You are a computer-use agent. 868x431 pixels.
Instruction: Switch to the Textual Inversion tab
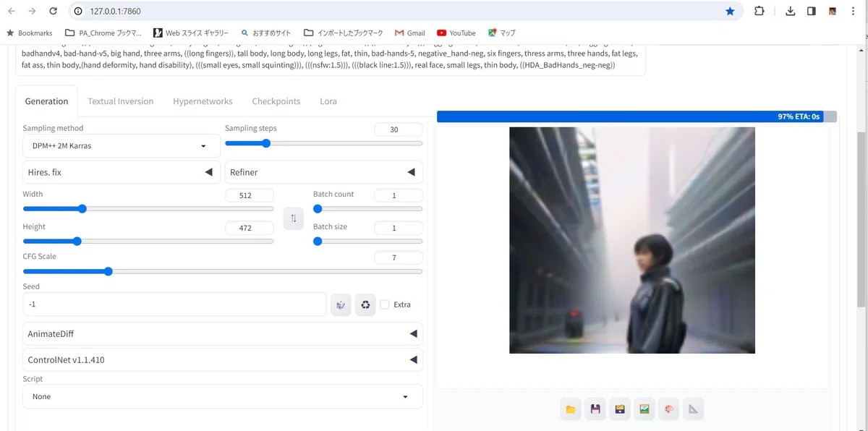(121, 101)
